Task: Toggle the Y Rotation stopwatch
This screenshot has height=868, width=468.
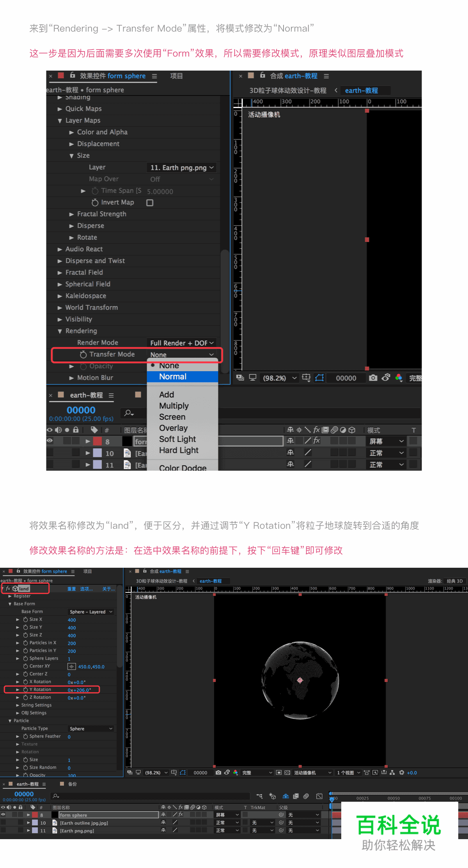Action: 25,689
